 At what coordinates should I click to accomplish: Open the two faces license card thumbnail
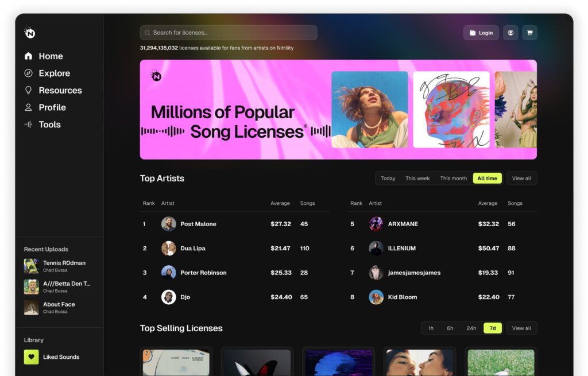[x=420, y=362]
